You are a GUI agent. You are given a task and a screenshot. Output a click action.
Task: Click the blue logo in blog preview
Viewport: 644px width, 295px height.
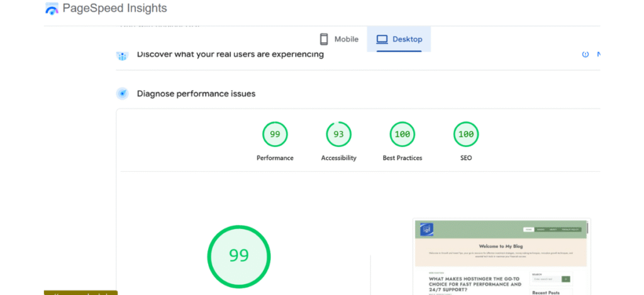[x=427, y=229]
